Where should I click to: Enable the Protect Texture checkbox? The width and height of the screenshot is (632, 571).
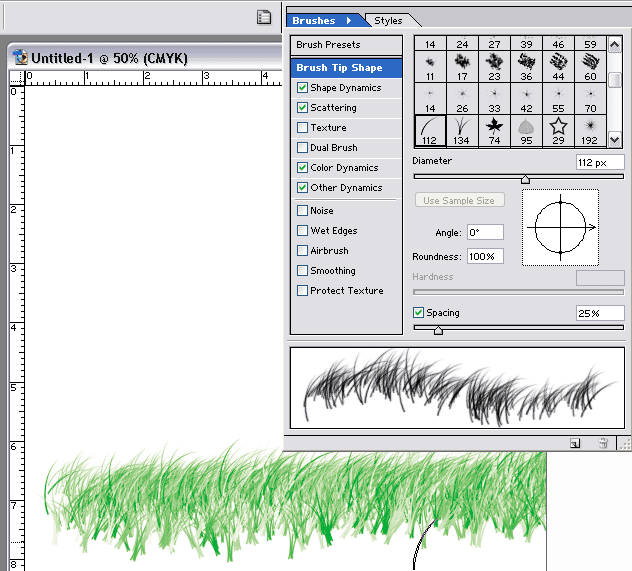tap(302, 291)
